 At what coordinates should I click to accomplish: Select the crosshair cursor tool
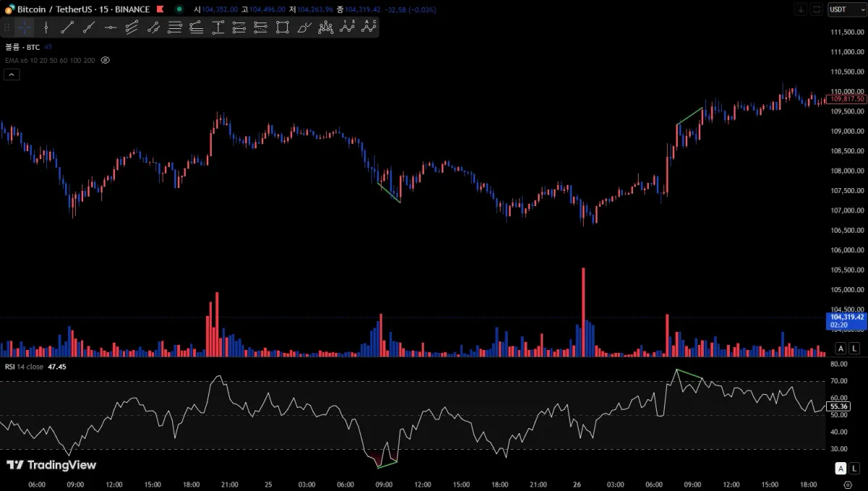25,27
